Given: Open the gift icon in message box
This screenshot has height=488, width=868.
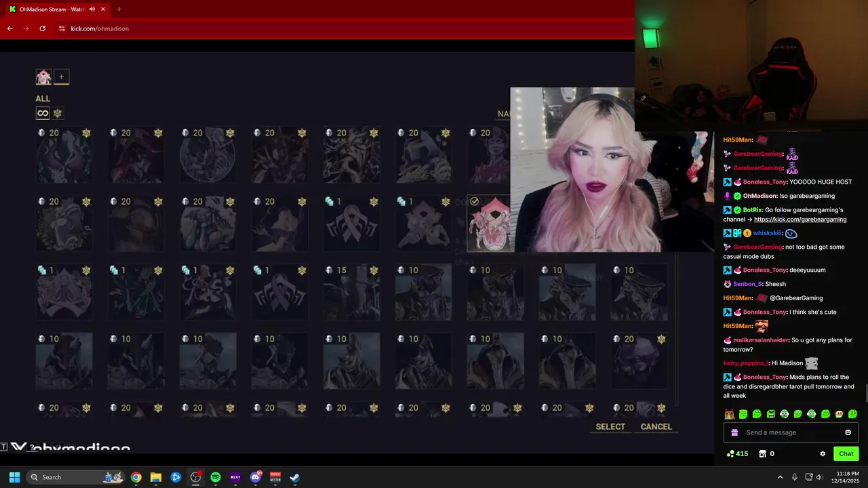Looking at the screenshot, I should point(734,432).
